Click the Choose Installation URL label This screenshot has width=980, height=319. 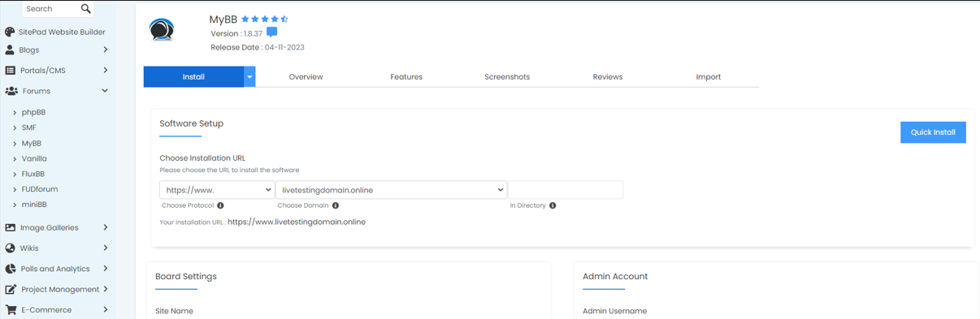click(202, 158)
